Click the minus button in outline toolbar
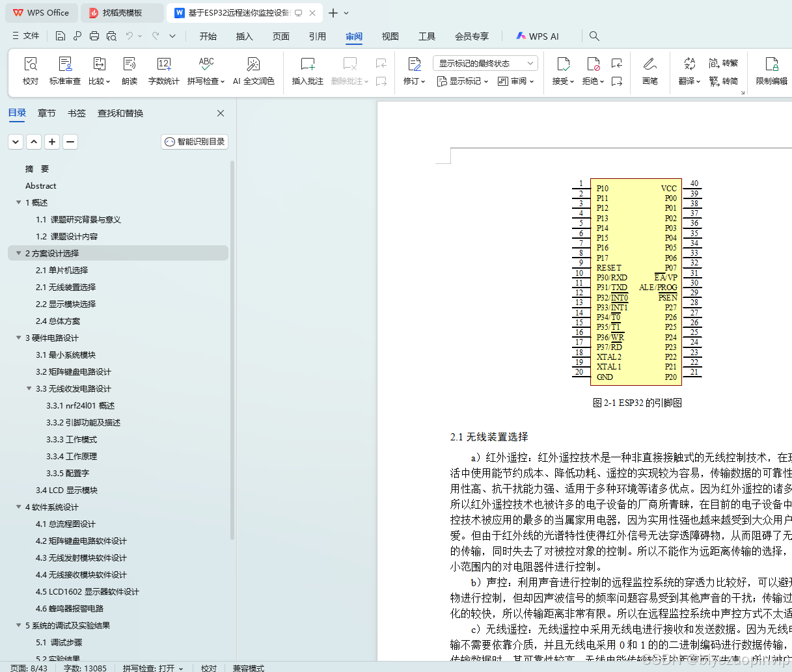 [70, 142]
